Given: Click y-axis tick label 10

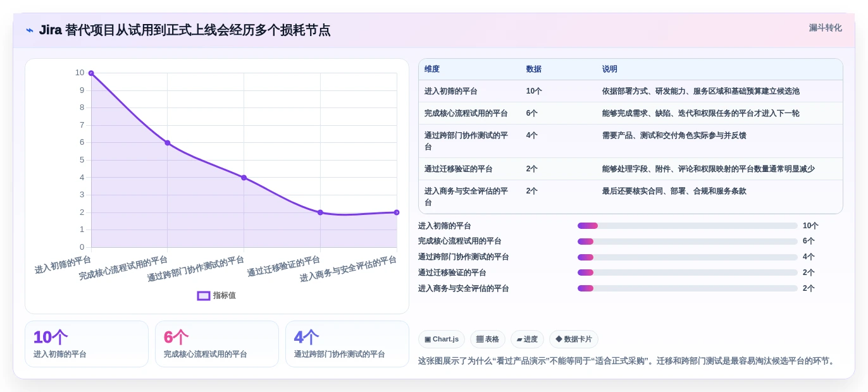Looking at the screenshot, I should click(80, 73).
